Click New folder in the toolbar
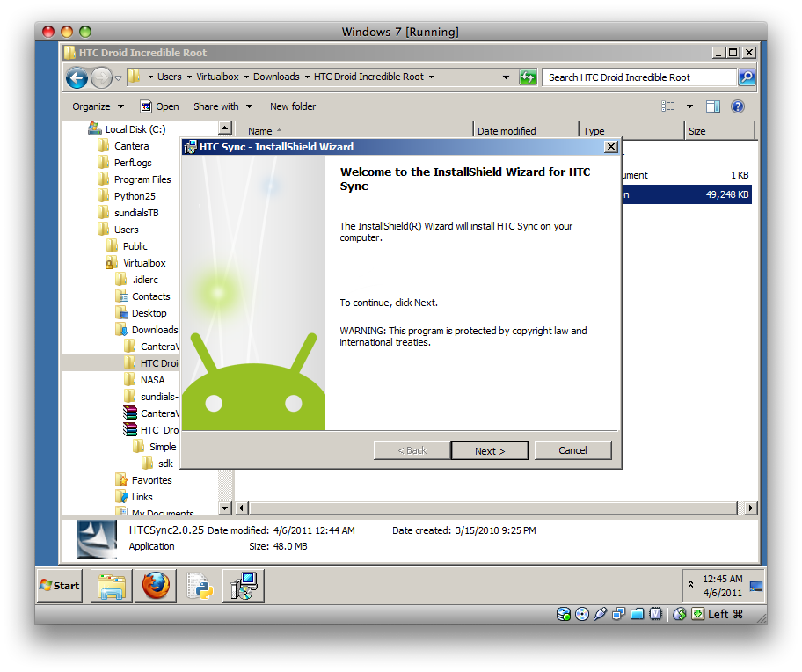Viewport: 802px width, 672px height. pos(293,106)
